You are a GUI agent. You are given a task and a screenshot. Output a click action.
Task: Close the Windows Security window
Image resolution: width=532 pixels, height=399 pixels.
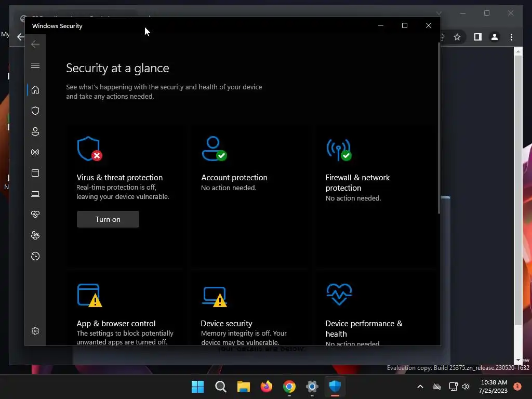[x=429, y=25]
